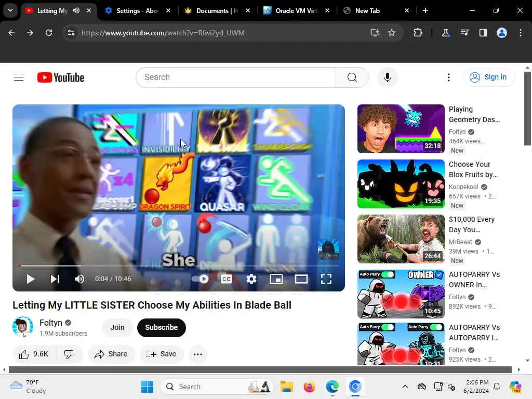This screenshot has height=399, width=532.
Task: Open Playing Geometry Dash video thumbnail
Action: [x=401, y=129]
